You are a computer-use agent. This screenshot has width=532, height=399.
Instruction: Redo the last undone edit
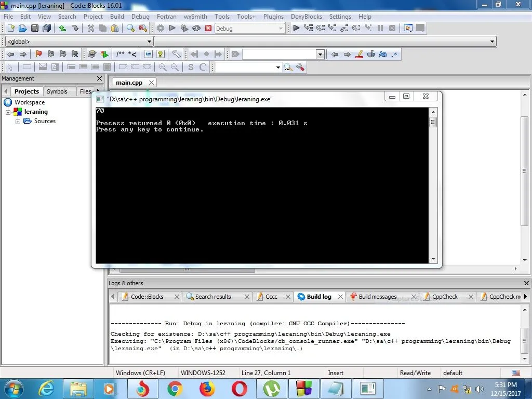(75, 28)
